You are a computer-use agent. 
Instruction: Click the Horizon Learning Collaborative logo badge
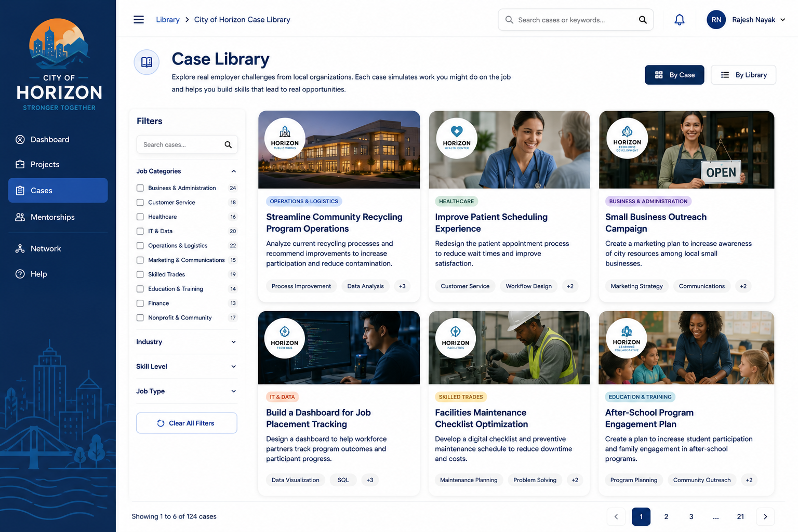(x=627, y=338)
